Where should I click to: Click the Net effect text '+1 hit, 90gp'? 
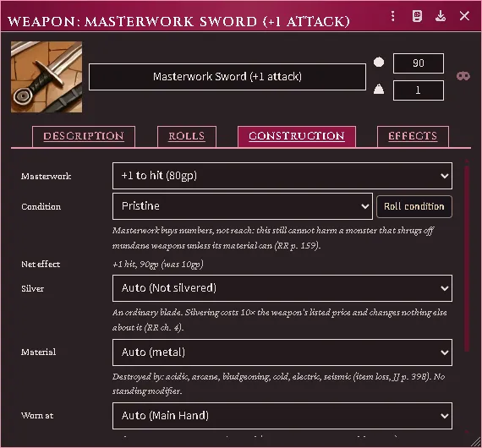point(135,265)
